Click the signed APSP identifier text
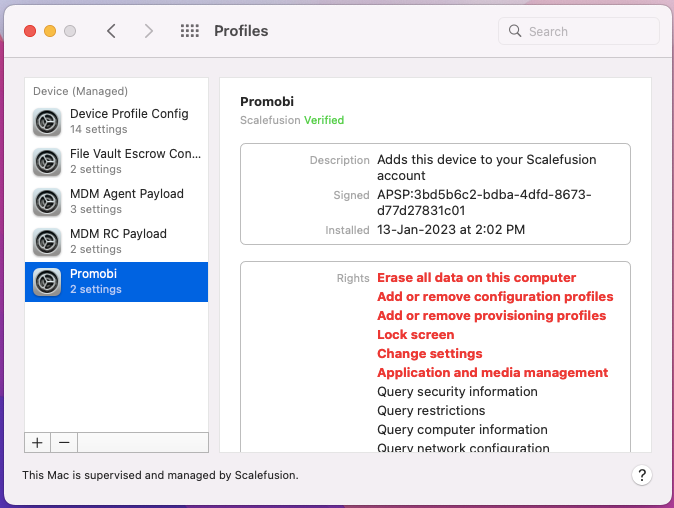Viewport: 674px width, 508px height. (484, 202)
